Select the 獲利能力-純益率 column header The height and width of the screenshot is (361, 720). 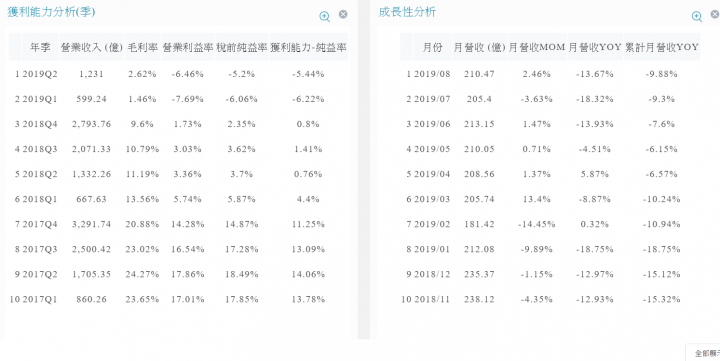coord(309,47)
